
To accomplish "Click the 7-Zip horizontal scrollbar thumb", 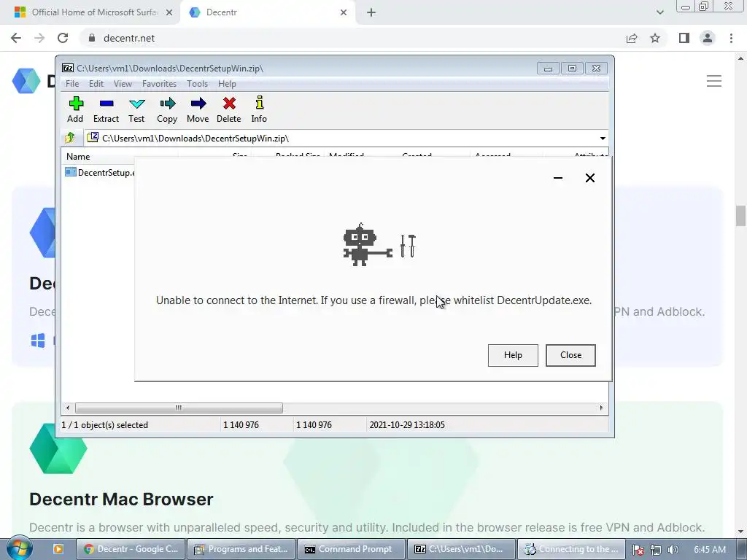I will pos(179,408).
